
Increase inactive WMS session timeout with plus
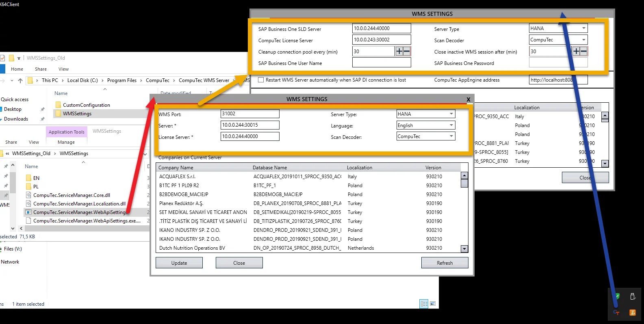tap(576, 51)
